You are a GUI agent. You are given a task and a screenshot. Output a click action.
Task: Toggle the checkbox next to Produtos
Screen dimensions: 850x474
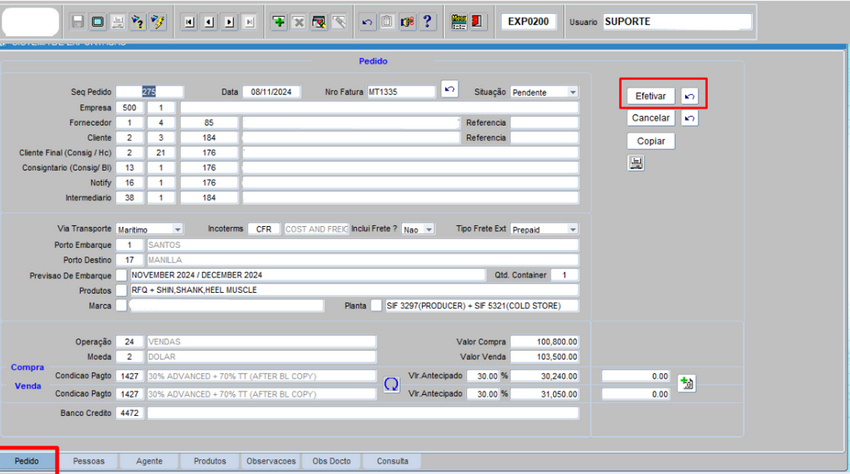tap(122, 290)
